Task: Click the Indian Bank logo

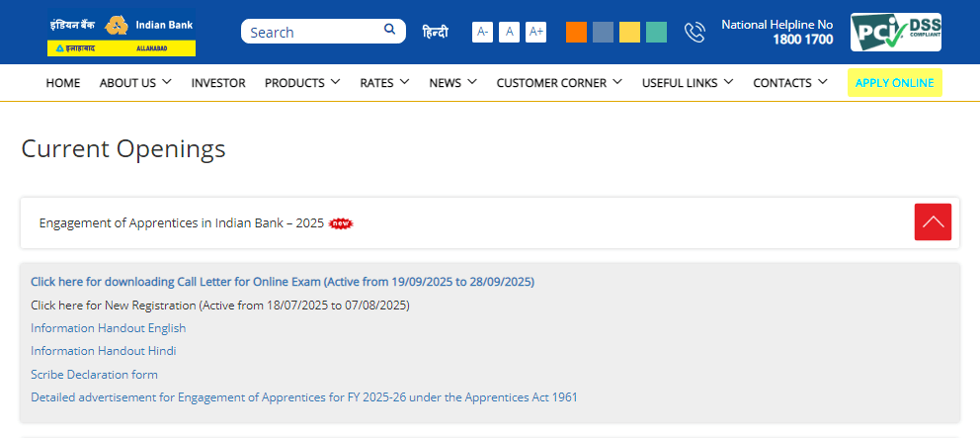Action: click(x=122, y=33)
